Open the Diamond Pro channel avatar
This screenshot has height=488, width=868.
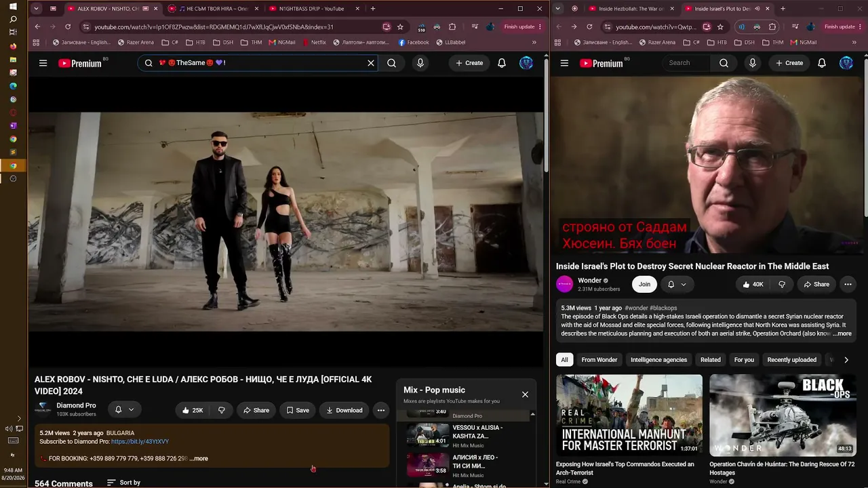tap(43, 409)
